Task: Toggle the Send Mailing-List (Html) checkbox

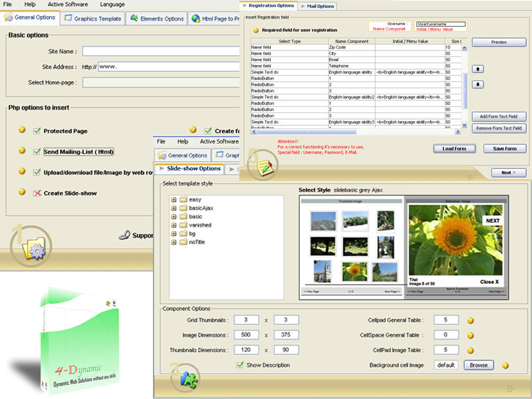Action: pos(37,152)
